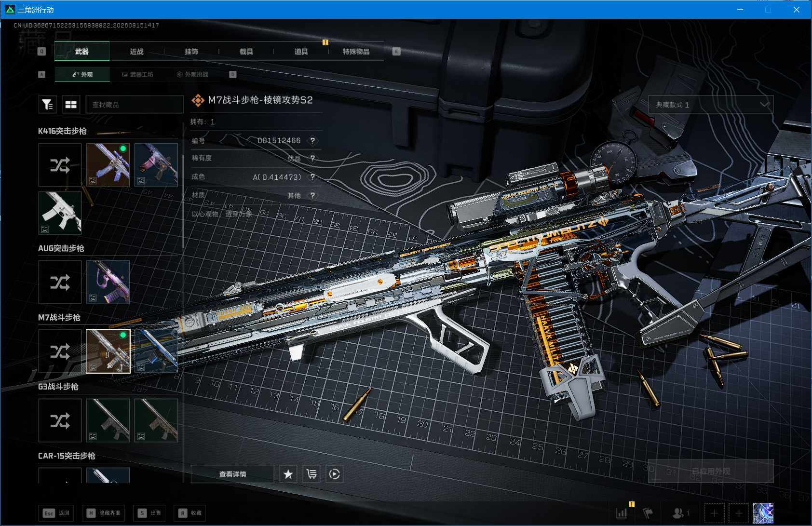Select the second G3 skin thumbnail
This screenshot has height=526, width=812.
click(x=156, y=420)
